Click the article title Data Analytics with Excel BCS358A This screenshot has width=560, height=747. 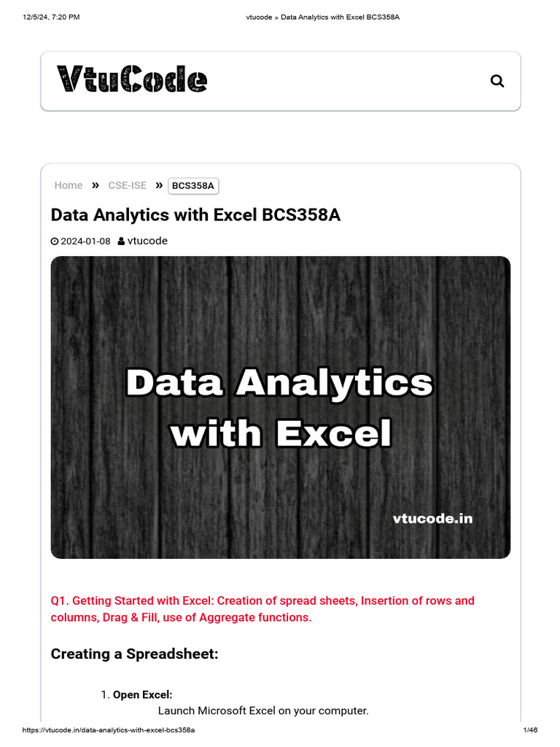pos(195,214)
